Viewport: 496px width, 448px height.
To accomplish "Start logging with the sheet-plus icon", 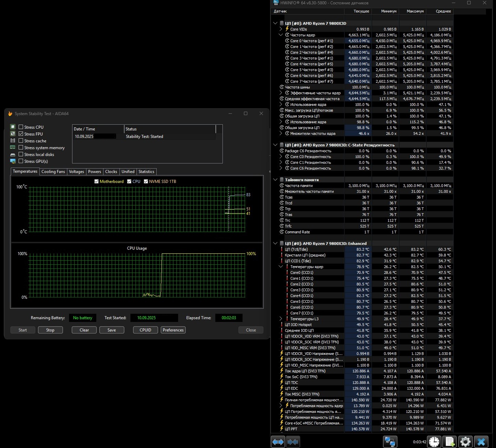I will 450,442.
